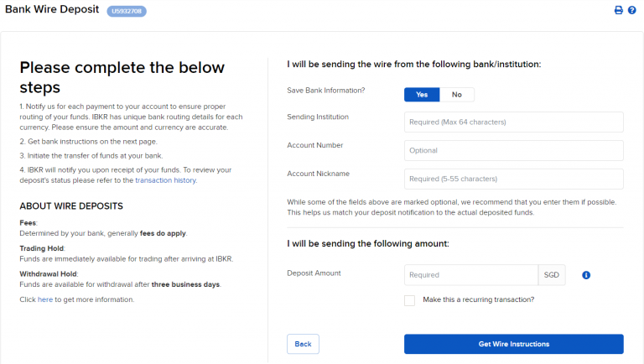This screenshot has height=364, width=644.
Task: Click the U5932708 account badge
Action: click(x=127, y=11)
